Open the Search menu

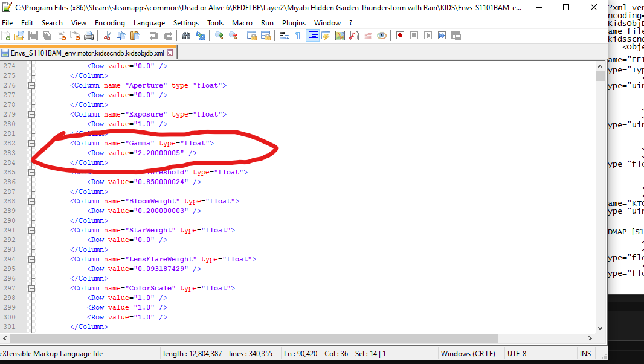click(52, 23)
